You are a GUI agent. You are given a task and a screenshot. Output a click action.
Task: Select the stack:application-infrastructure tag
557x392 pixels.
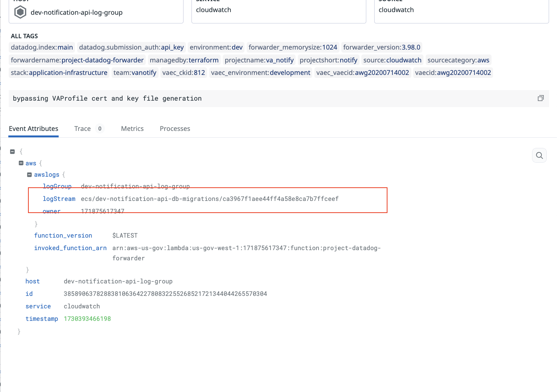tap(59, 73)
